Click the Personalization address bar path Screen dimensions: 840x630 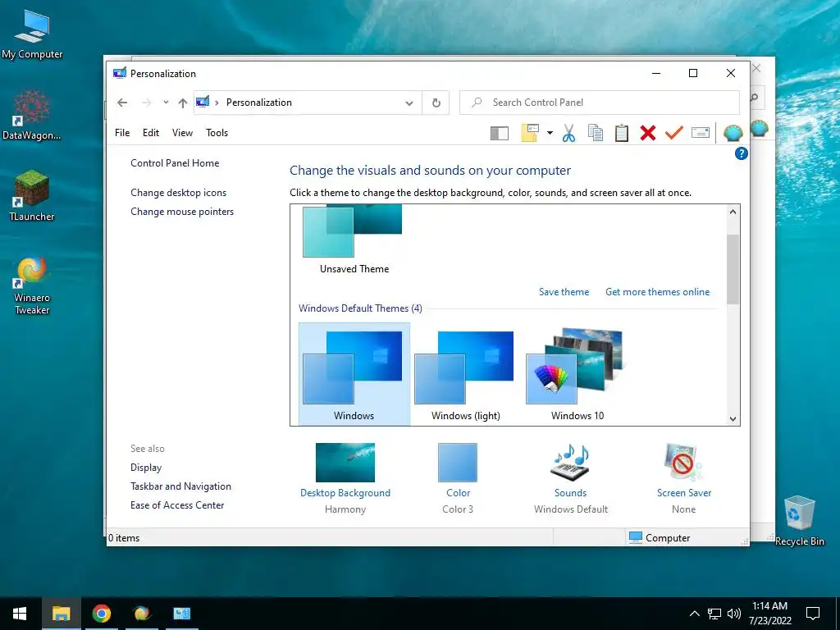pos(258,103)
